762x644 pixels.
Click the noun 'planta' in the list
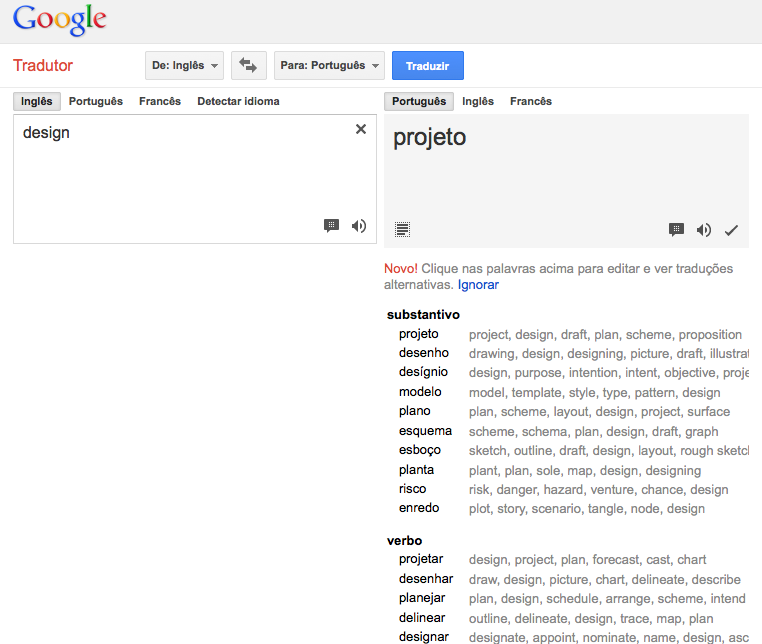416,470
